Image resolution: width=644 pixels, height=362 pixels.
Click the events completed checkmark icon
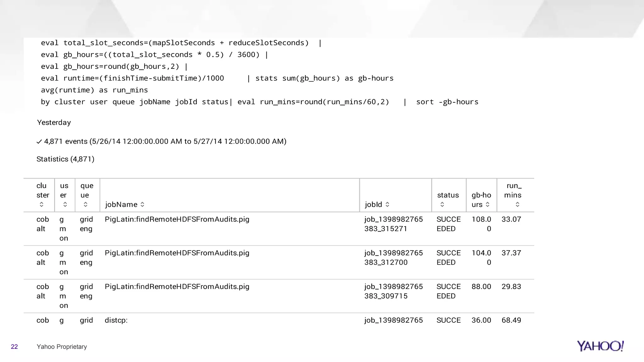click(39, 142)
